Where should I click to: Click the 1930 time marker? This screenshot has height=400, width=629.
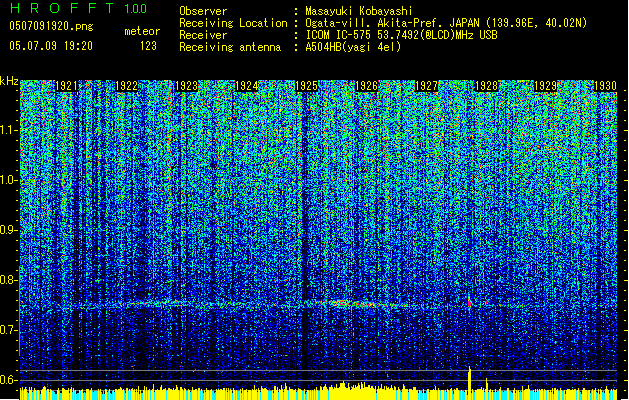pyautogui.click(x=605, y=86)
